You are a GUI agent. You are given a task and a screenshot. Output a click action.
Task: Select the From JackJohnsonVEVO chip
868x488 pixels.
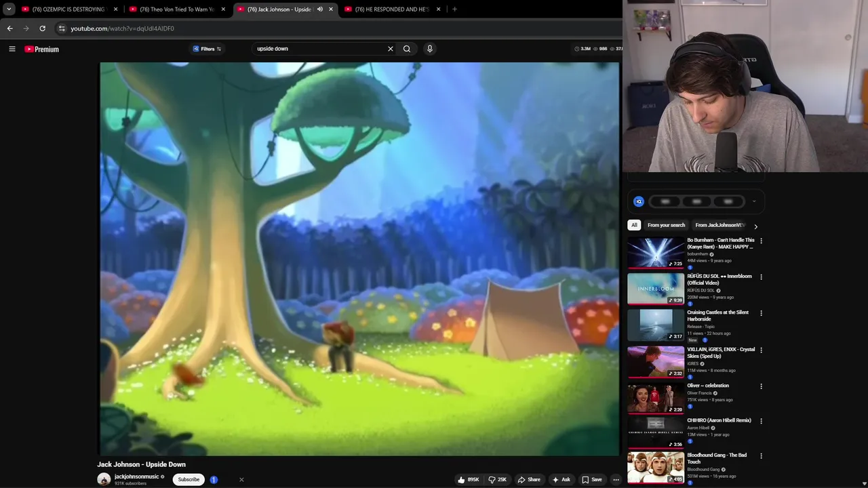coord(720,225)
